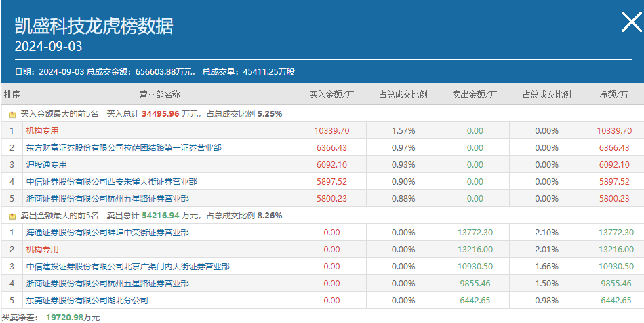Click total turnover 656603.88万元 in summary line
The image size is (644, 323).
[163, 72]
